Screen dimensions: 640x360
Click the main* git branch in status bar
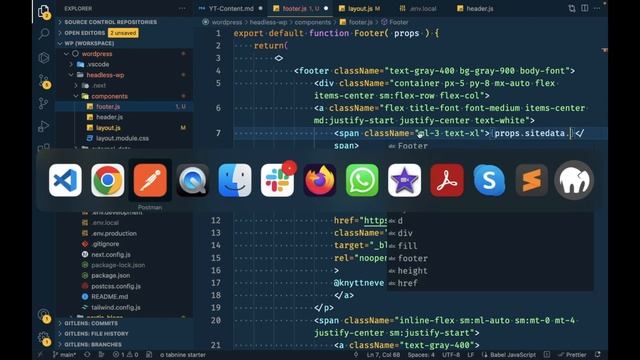(x=65, y=355)
